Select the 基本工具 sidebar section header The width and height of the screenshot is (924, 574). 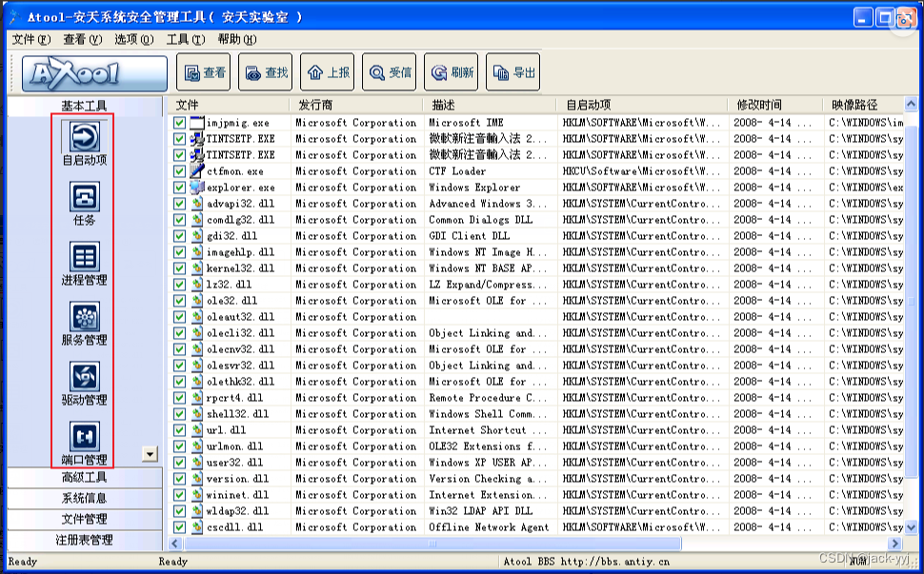[84, 106]
